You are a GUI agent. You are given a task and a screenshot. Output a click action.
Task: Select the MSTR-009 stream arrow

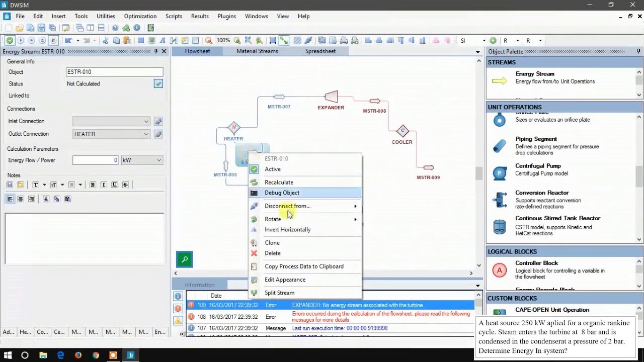(429, 167)
